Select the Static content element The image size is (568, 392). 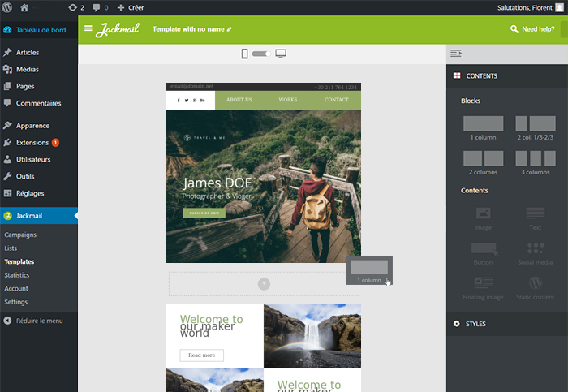[535, 288]
